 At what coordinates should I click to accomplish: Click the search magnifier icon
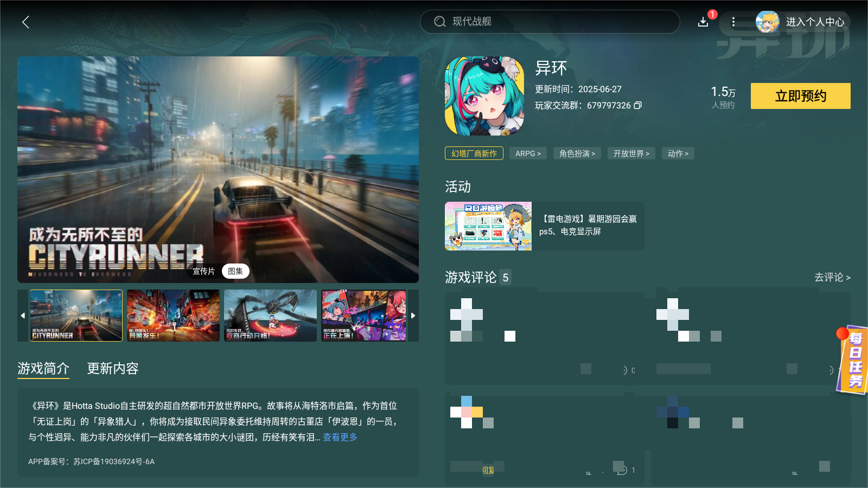click(439, 22)
